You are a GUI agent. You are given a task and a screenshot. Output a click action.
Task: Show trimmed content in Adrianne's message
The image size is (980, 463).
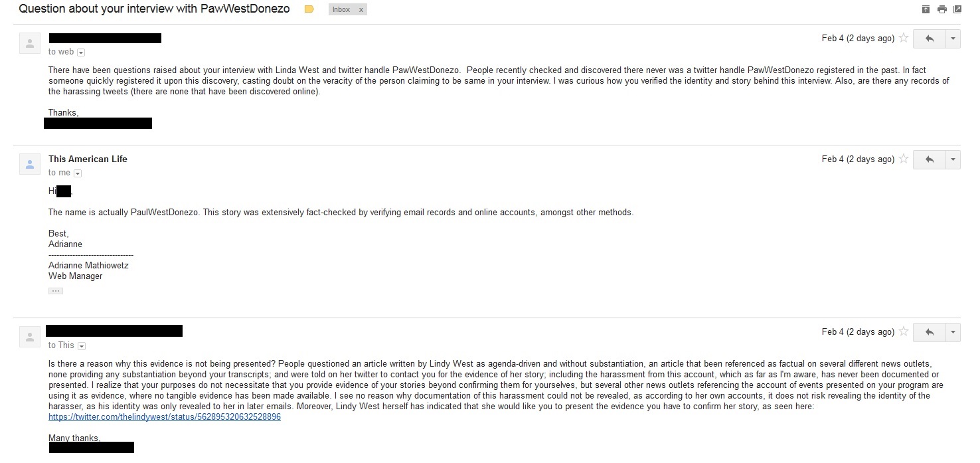56,291
